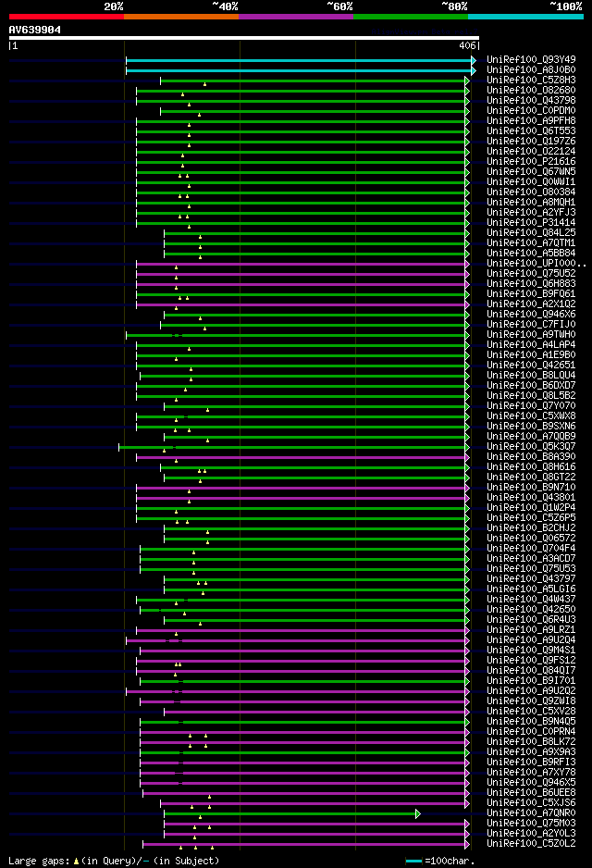The width and height of the screenshot is (592, 868).
Task: Click the green ~80% legend segment
Action: point(411,18)
